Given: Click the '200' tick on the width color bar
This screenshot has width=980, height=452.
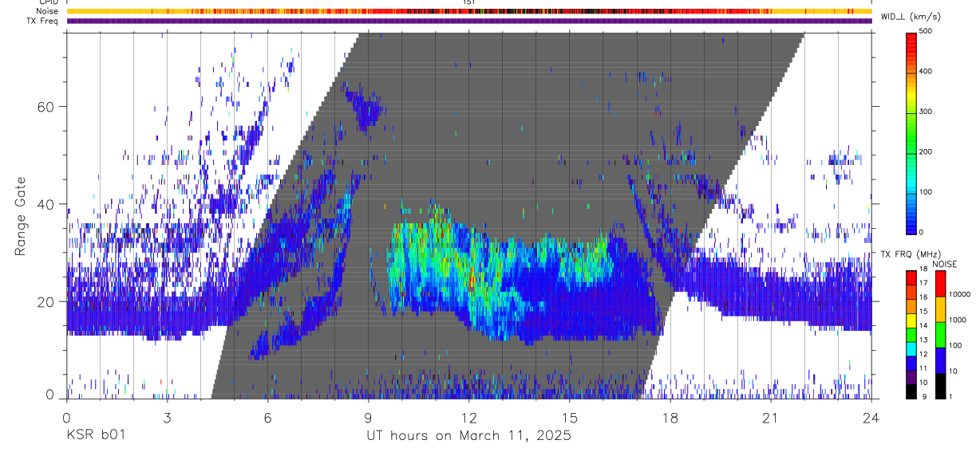Looking at the screenshot, I should [927, 151].
